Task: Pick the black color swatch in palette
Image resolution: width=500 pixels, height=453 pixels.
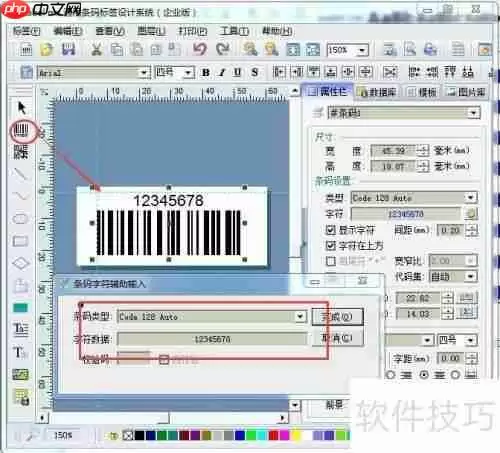Action: tap(139, 435)
